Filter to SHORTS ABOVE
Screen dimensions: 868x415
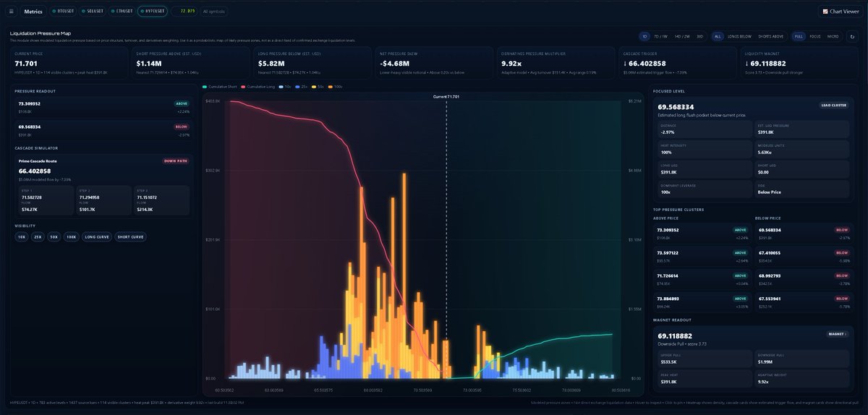pos(771,36)
